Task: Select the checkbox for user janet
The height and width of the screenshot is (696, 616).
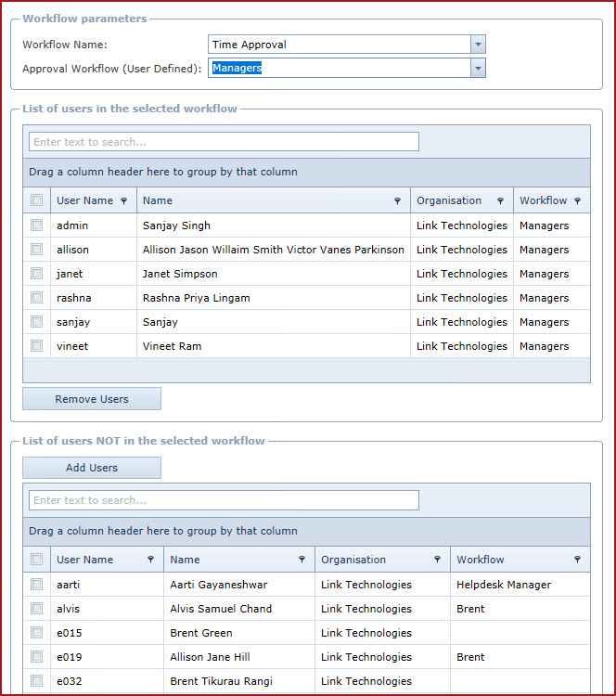Action: (x=37, y=273)
